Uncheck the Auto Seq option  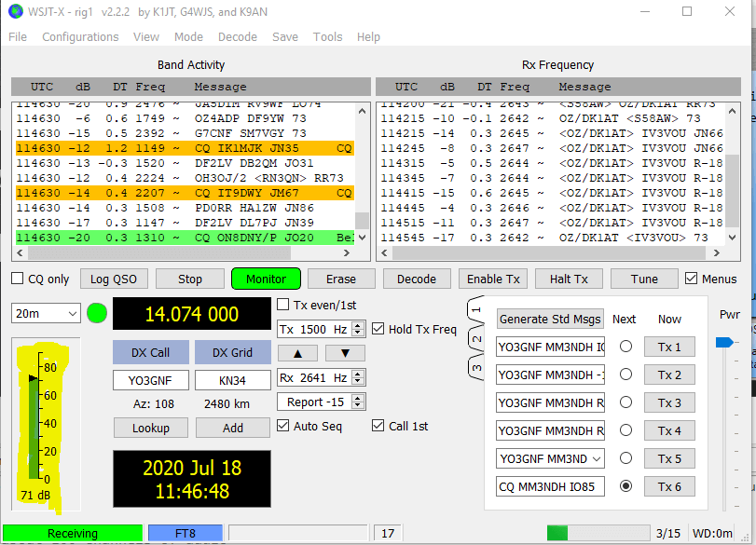[283, 426]
